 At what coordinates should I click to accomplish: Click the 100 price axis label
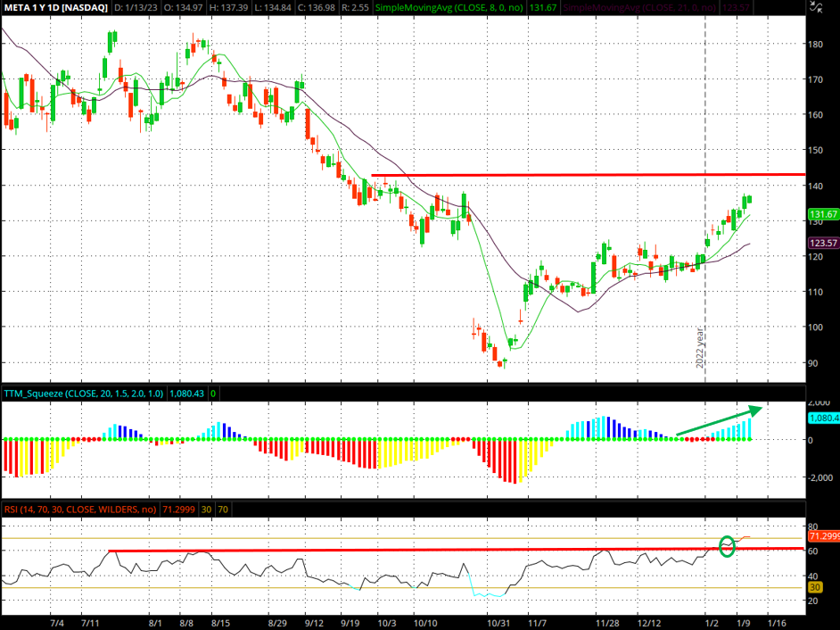click(815, 327)
